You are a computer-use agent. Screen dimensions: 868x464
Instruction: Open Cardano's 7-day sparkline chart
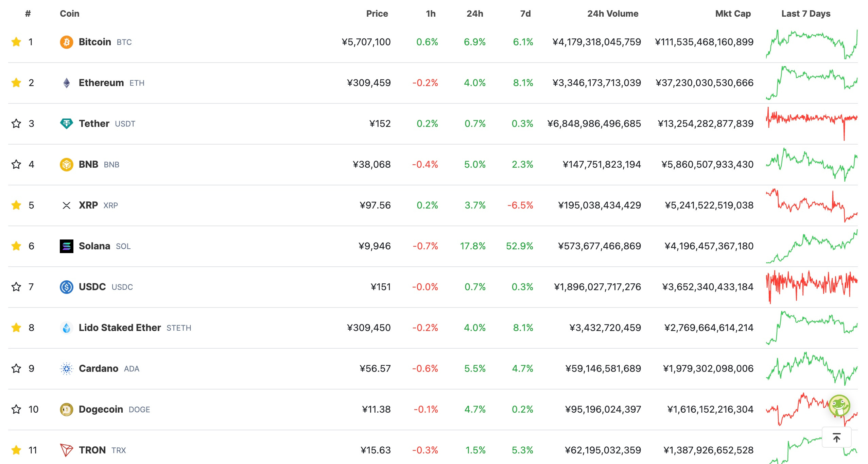[812, 368]
